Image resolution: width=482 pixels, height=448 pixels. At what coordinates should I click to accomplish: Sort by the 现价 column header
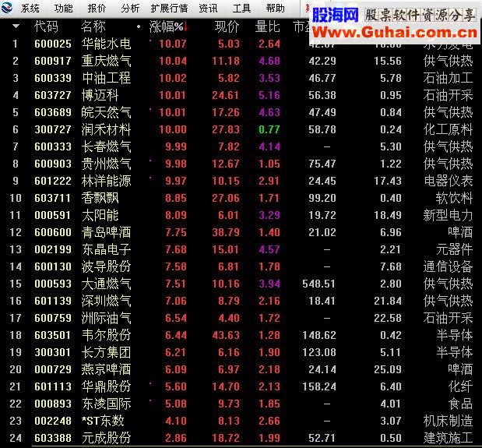pos(227,26)
